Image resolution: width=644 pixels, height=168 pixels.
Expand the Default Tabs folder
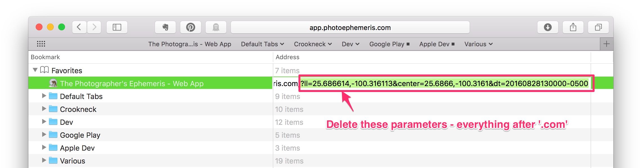coord(44,96)
